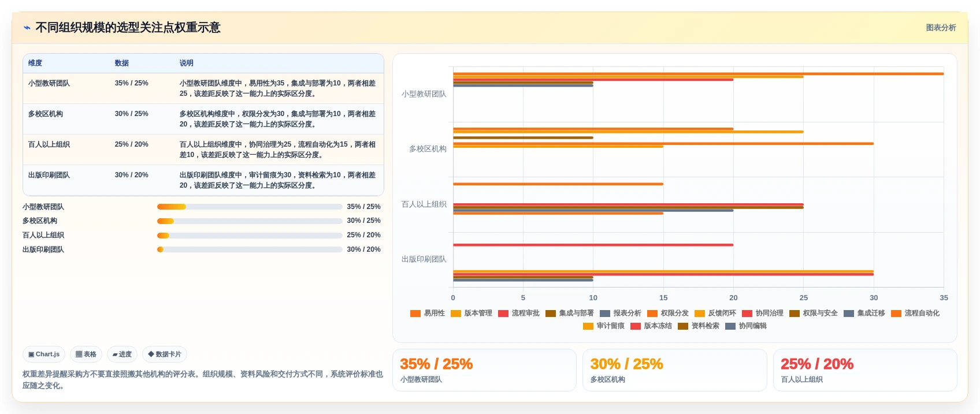The image size is (980, 414).
Task: Click the description mentioning 权限分发为30
Action: tap(277, 119)
